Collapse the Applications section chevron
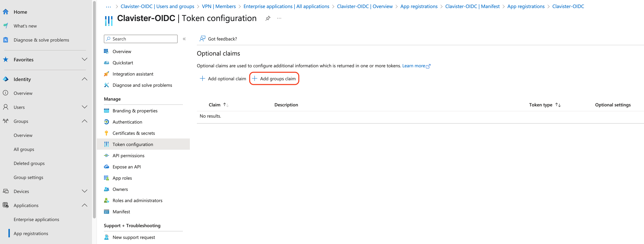 point(85,205)
